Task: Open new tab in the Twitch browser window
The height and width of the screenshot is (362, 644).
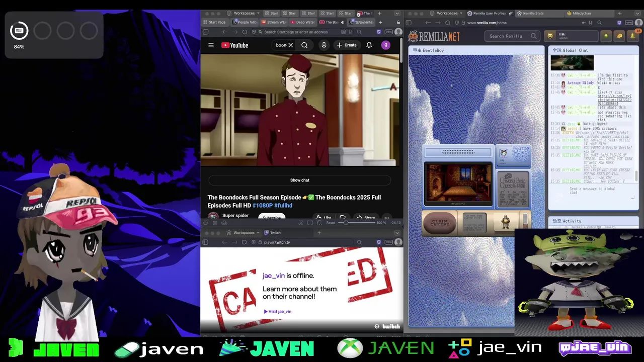Action: pos(319,233)
